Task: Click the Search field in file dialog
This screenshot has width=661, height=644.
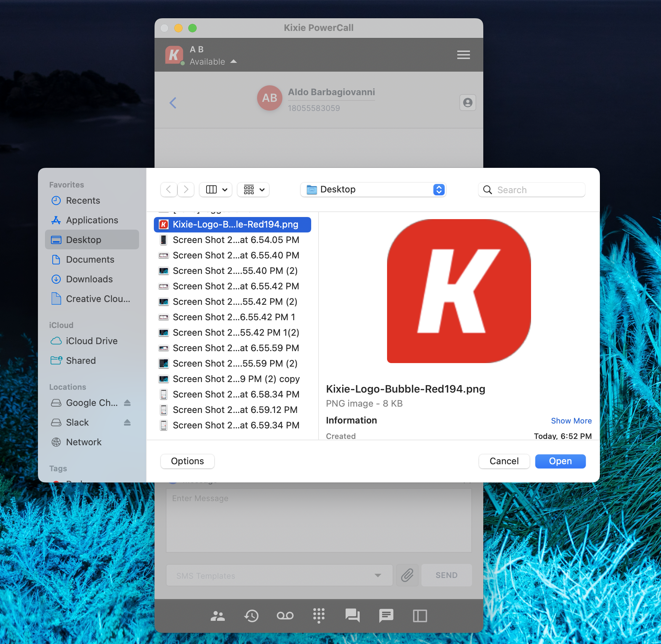Action: (x=532, y=190)
